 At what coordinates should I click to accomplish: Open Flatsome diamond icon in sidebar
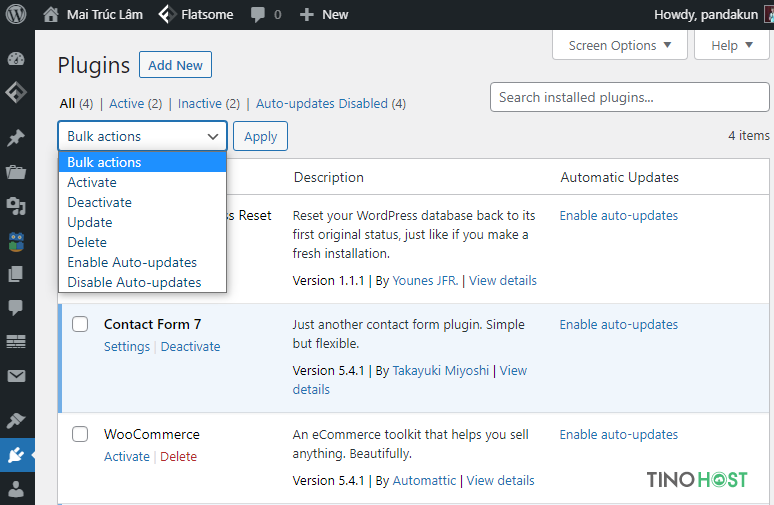pos(16,92)
